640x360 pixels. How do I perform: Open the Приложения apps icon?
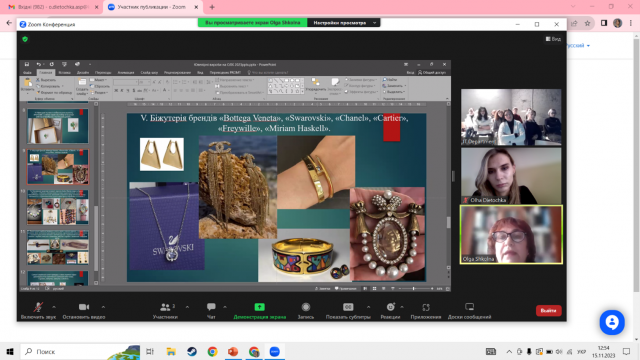pyautogui.click(x=426, y=307)
